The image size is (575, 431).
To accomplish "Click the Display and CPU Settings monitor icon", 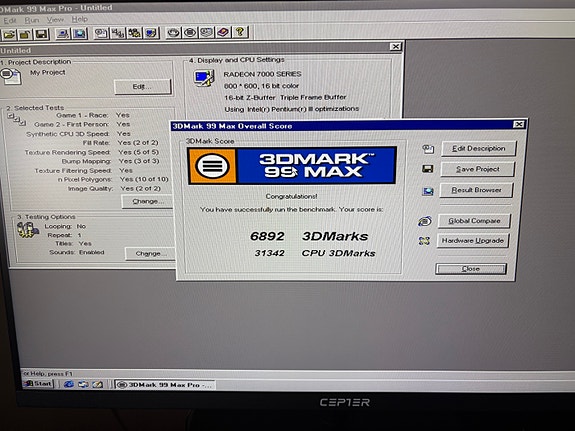I will click(204, 78).
